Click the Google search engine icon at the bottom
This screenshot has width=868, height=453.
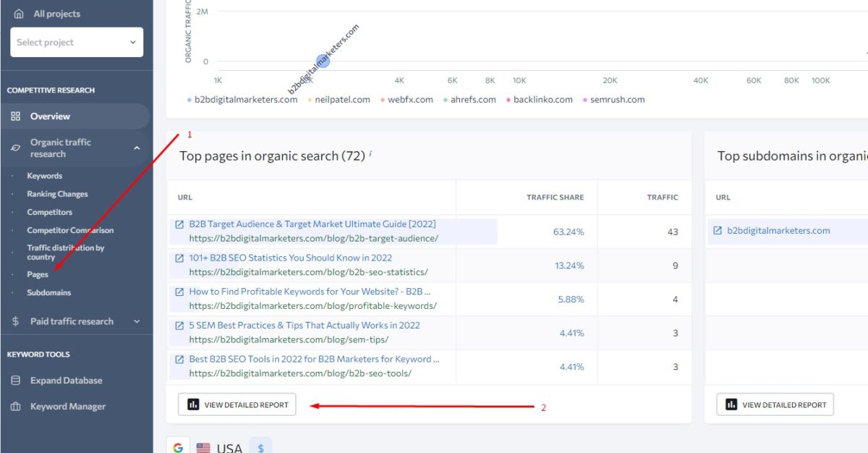tap(178, 446)
